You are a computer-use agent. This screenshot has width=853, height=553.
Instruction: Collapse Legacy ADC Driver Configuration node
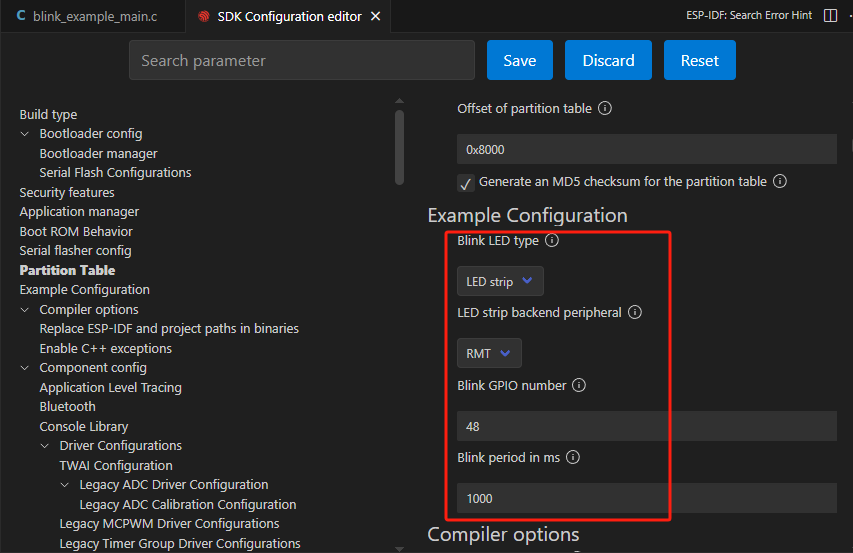coord(65,484)
